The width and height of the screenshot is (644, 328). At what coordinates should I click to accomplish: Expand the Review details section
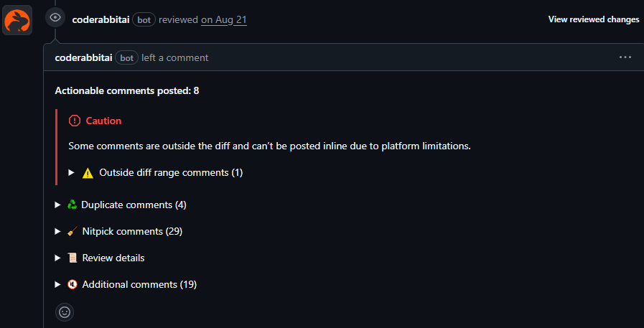(x=113, y=258)
